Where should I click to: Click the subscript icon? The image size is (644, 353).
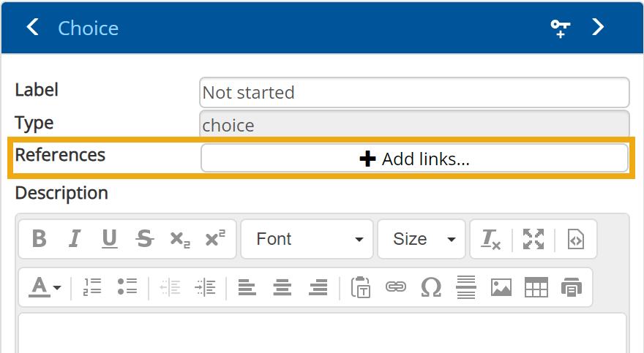[180, 239]
